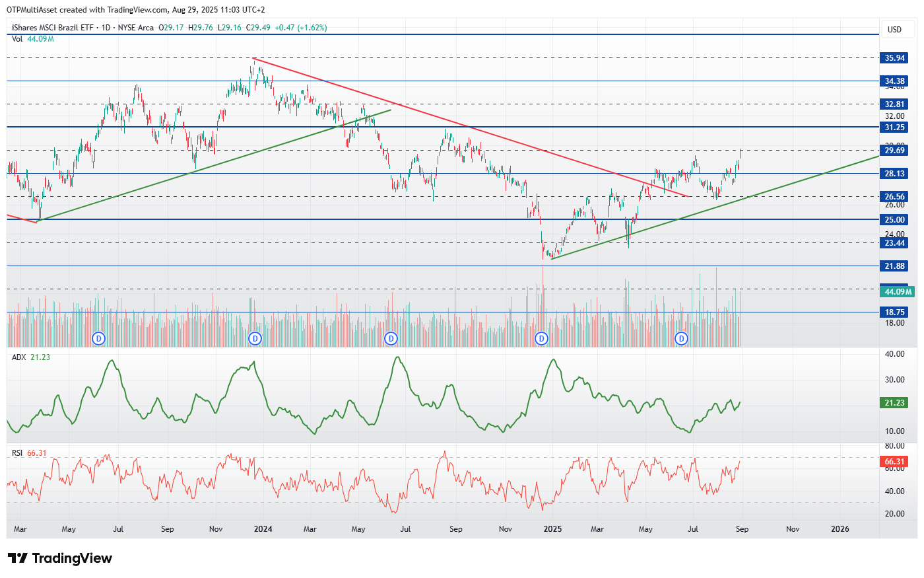924x578 pixels.
Task: Click the low price L29.16 value
Action: (229, 28)
